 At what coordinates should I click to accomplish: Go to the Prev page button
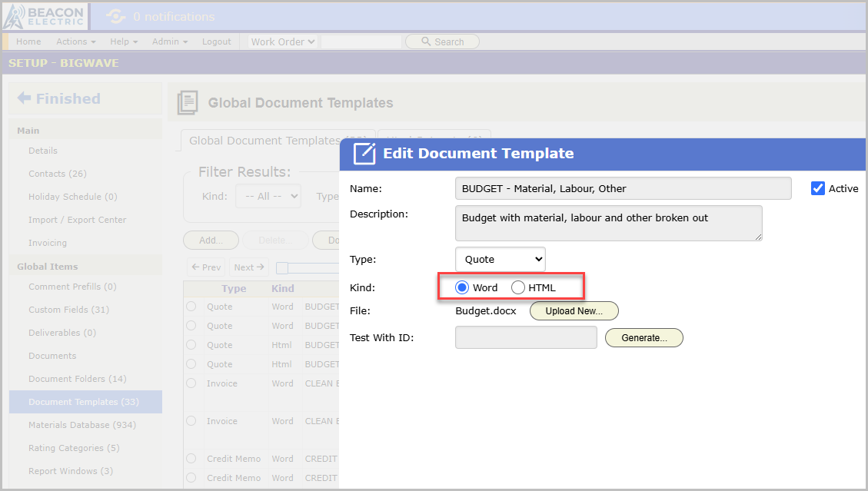pyautogui.click(x=206, y=267)
